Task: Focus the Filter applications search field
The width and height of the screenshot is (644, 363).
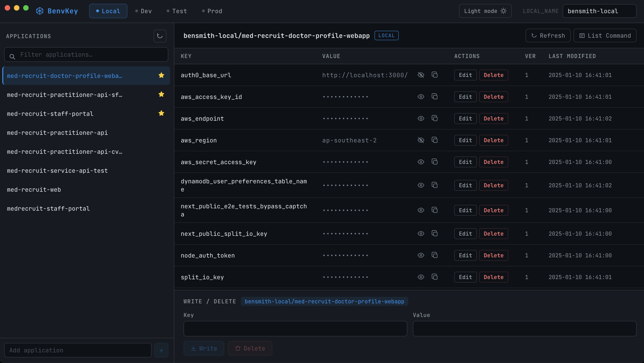Action: [86, 55]
